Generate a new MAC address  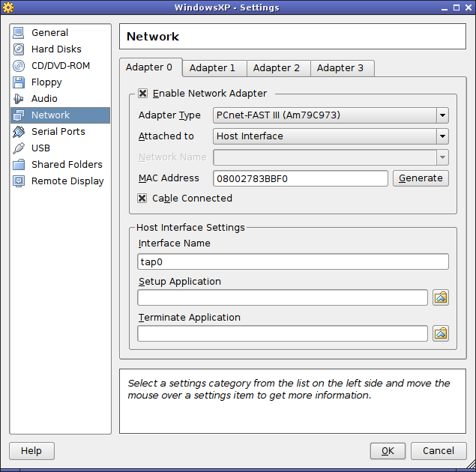click(421, 178)
